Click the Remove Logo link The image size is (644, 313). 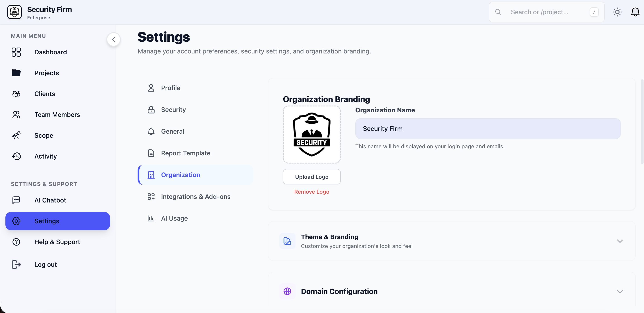point(312,192)
